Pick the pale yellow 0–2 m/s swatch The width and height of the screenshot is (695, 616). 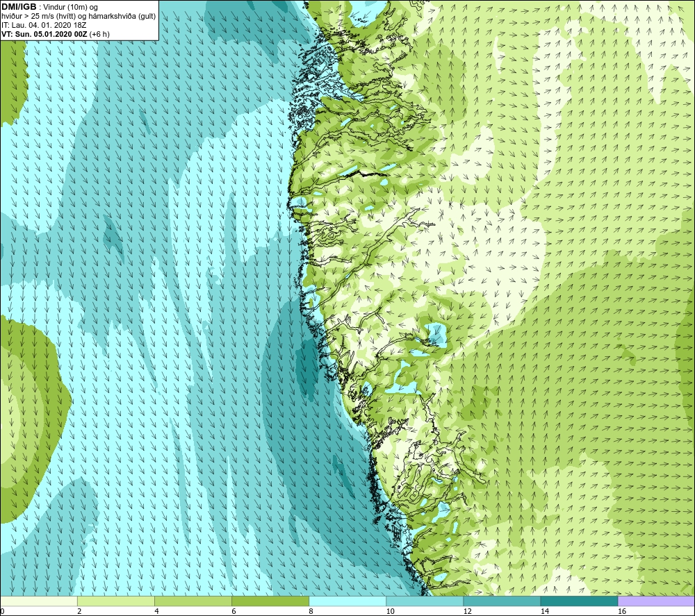click(39, 601)
